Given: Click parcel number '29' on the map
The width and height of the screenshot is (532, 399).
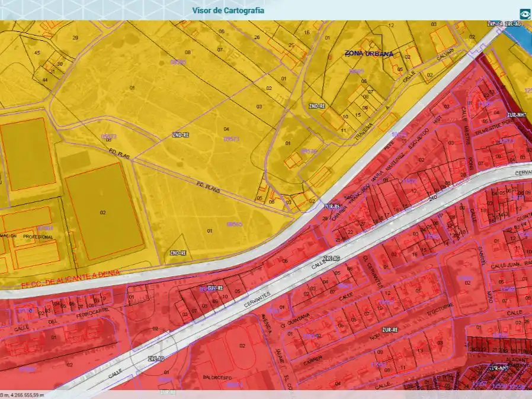Looking at the screenshot, I should click(75, 38).
